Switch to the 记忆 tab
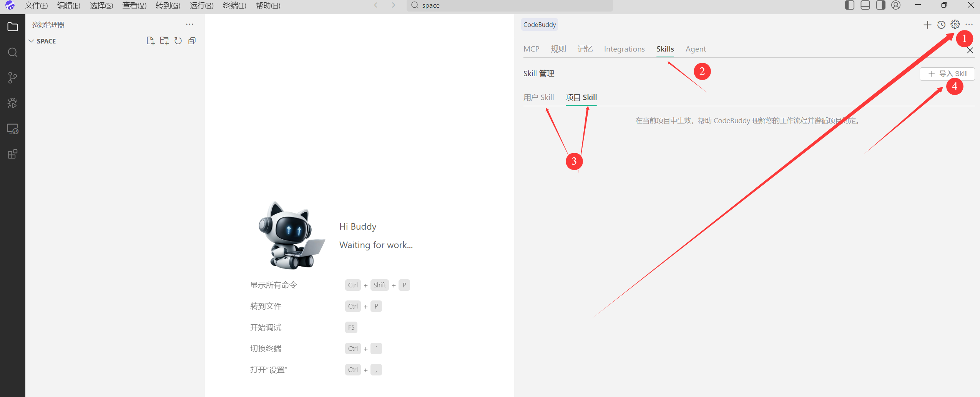This screenshot has width=980, height=397. tap(585, 49)
